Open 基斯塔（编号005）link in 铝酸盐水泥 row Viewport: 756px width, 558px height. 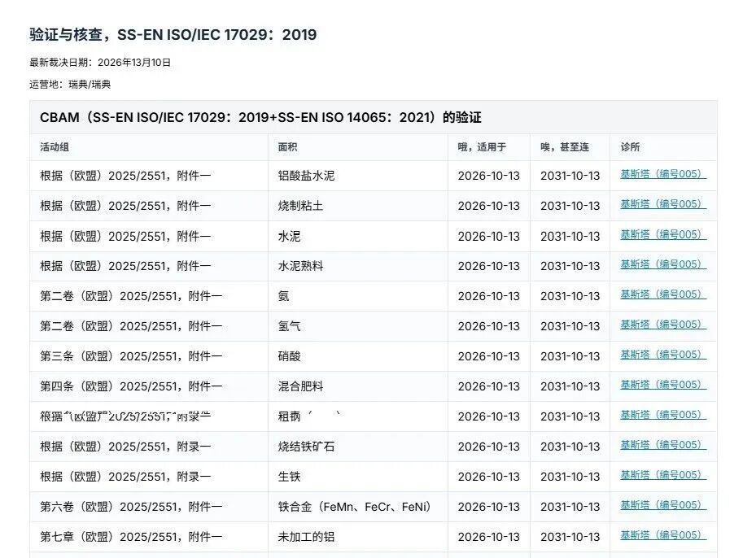663,174
